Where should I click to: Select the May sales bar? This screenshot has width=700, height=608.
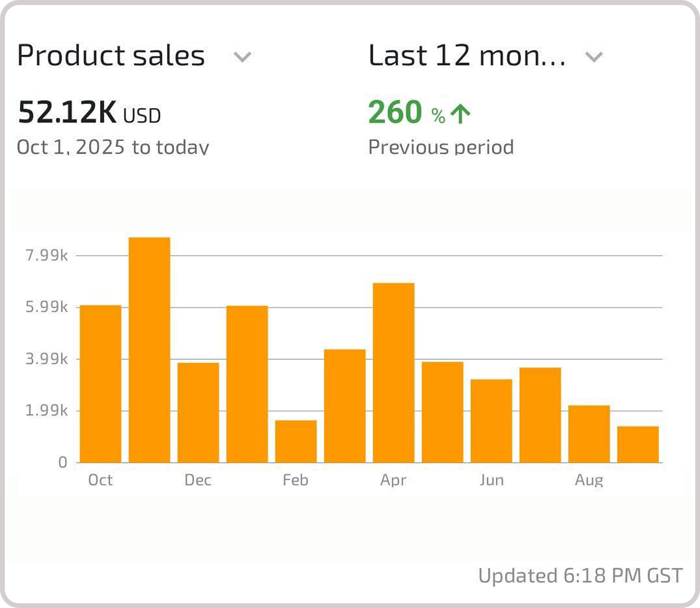tap(442, 412)
